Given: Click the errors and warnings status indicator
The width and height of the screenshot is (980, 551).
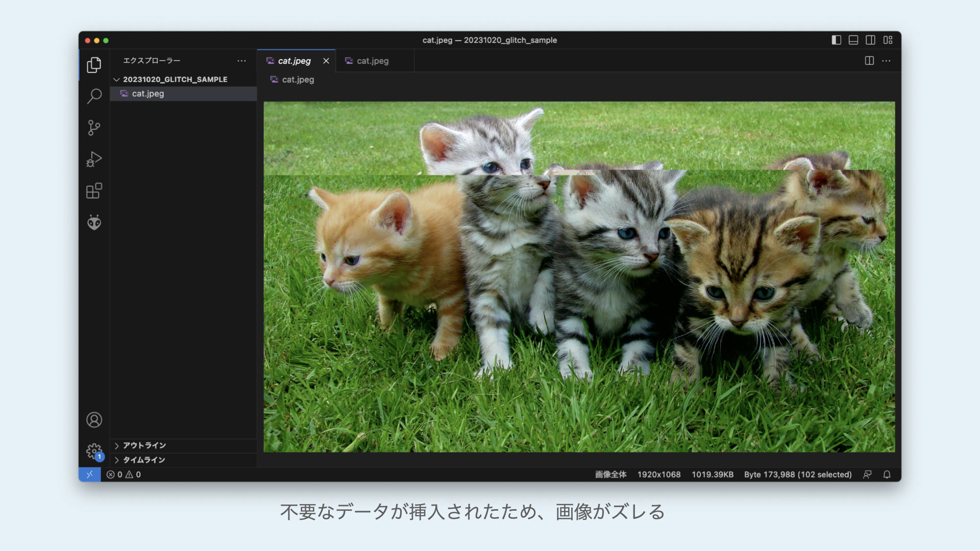Looking at the screenshot, I should (x=124, y=474).
